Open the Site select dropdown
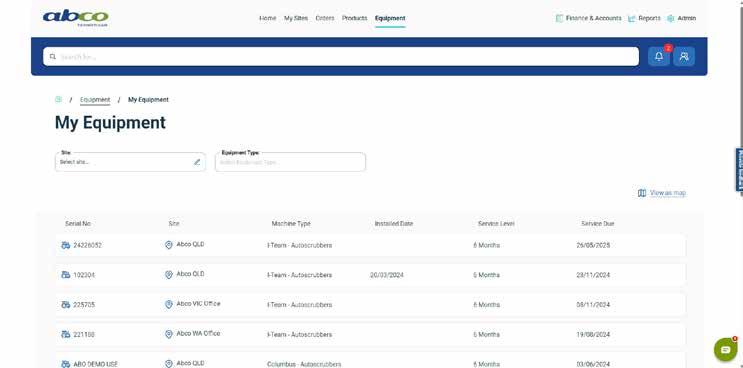The image size is (743, 368). click(130, 162)
